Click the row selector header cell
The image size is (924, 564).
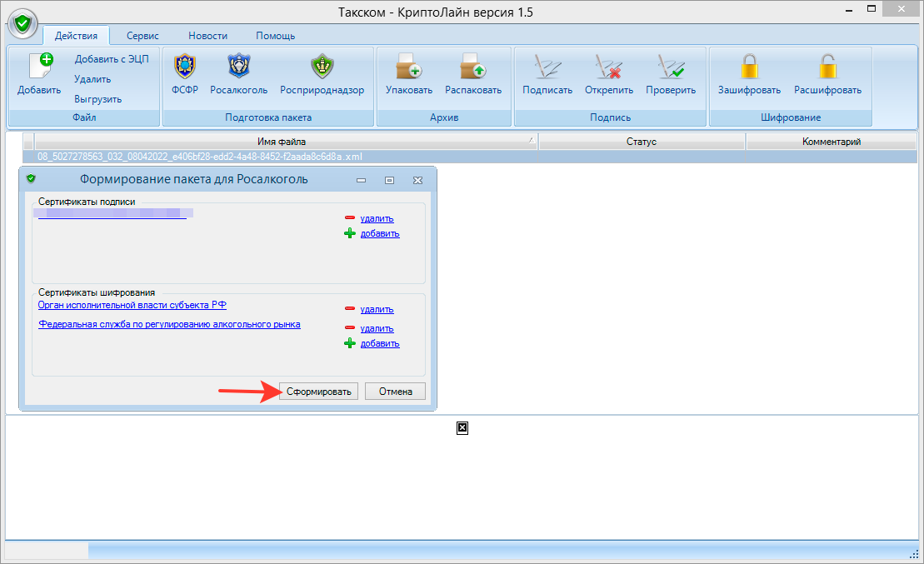[x=28, y=142]
